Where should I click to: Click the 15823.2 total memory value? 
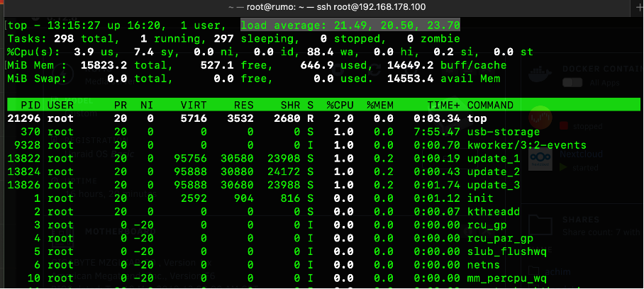click(x=104, y=65)
